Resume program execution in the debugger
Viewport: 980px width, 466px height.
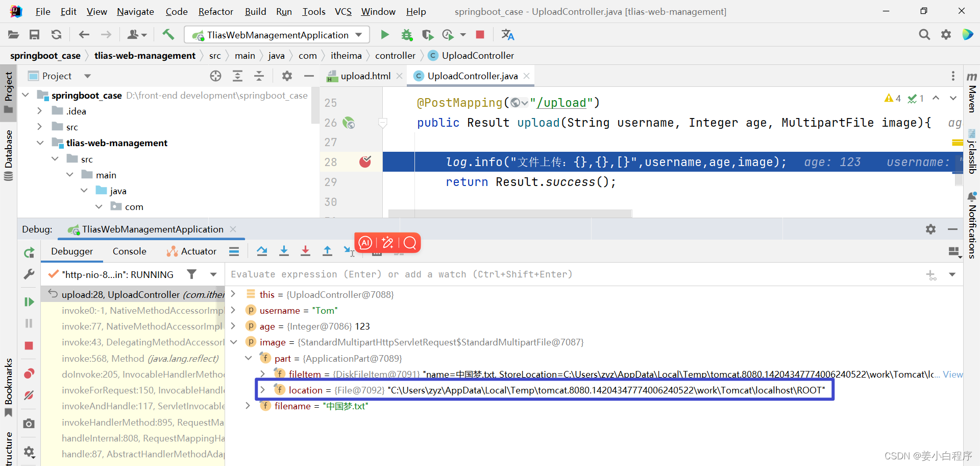tap(29, 301)
